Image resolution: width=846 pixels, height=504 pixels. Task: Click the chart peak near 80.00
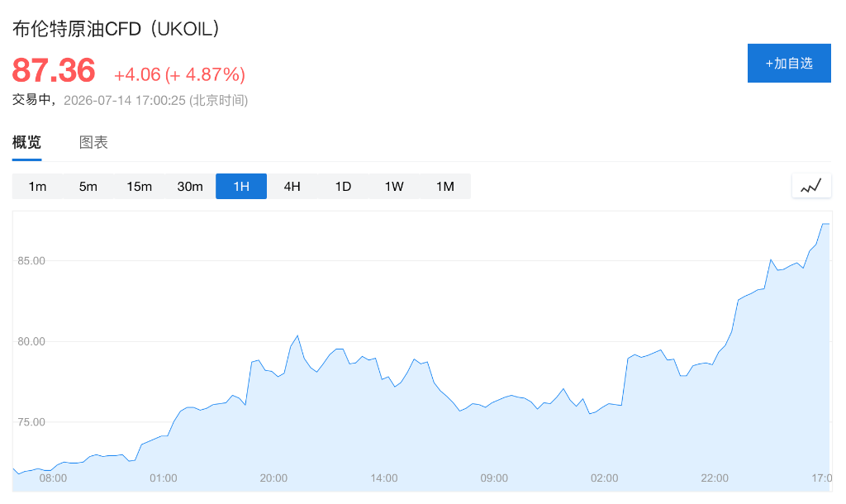coord(297,335)
